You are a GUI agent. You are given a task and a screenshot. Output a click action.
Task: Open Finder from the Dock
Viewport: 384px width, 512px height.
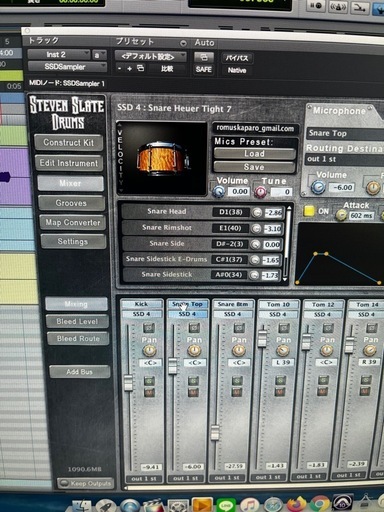(81, 506)
